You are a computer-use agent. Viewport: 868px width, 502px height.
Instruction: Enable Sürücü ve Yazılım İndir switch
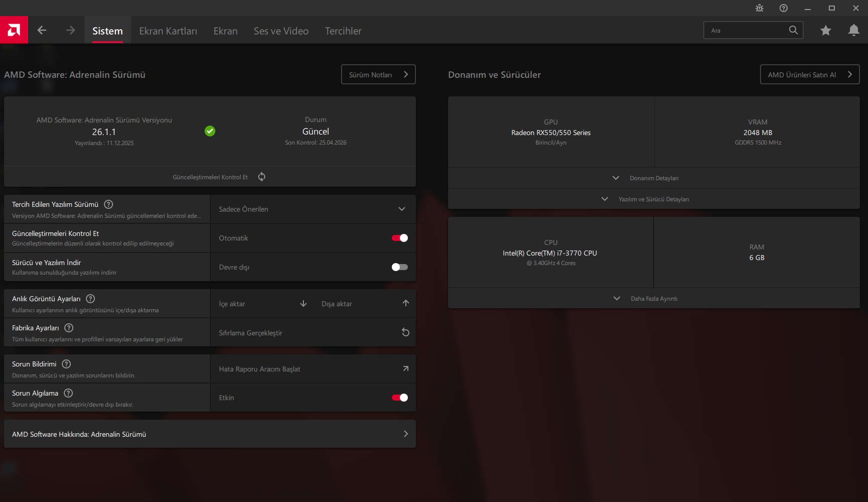coord(400,267)
